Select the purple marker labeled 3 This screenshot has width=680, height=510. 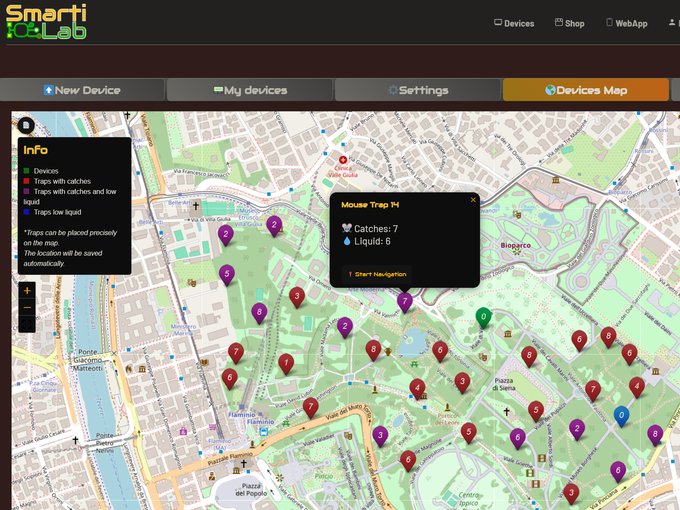tap(380, 435)
